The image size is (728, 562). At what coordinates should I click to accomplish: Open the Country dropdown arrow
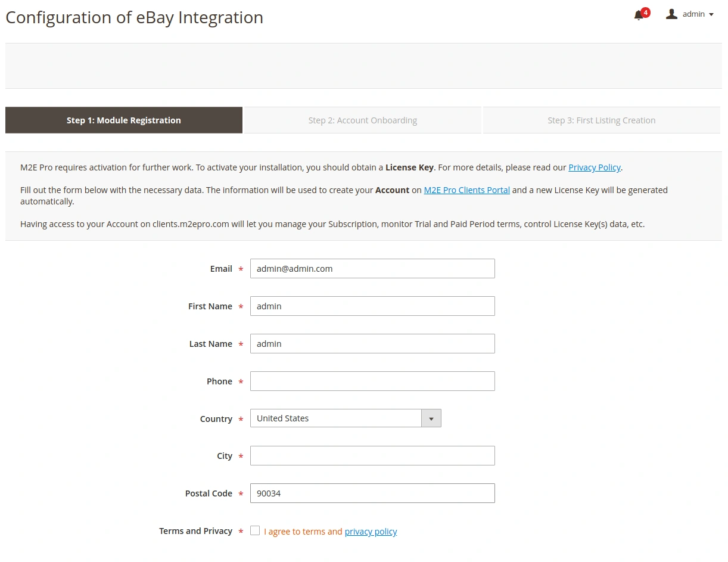tap(431, 418)
